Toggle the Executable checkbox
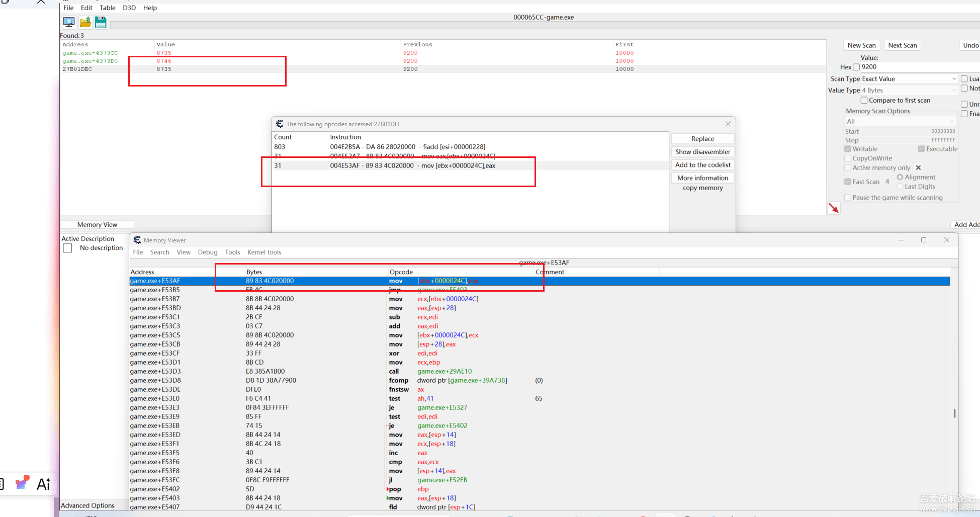Image resolution: width=980 pixels, height=517 pixels. tap(921, 149)
